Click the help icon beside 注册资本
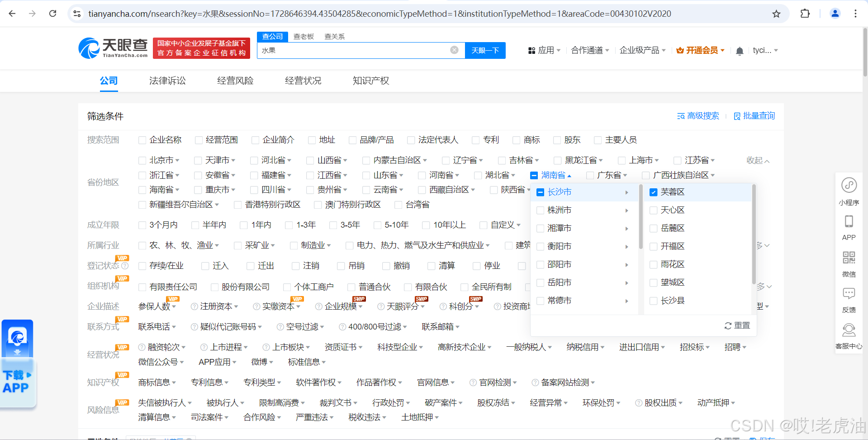868x440 pixels. (x=194, y=306)
